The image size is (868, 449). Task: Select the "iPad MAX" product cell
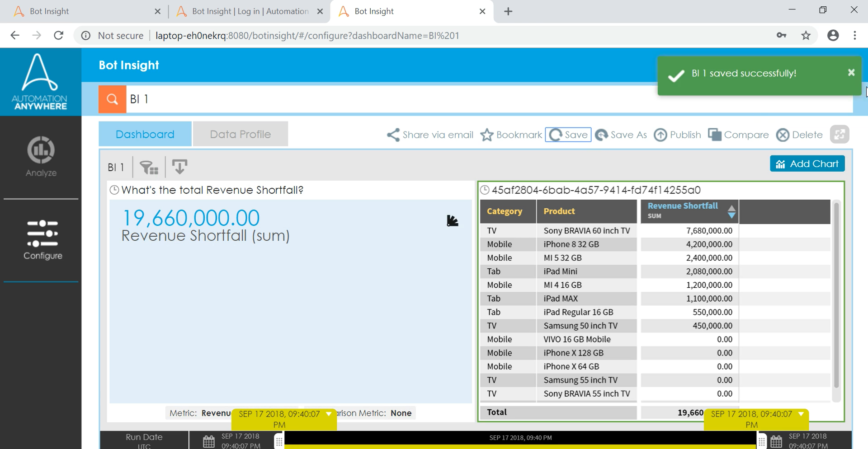(x=587, y=298)
